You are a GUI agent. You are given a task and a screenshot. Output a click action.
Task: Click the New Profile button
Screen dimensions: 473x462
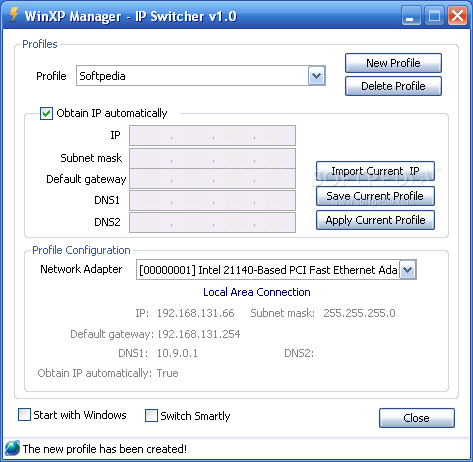(393, 63)
